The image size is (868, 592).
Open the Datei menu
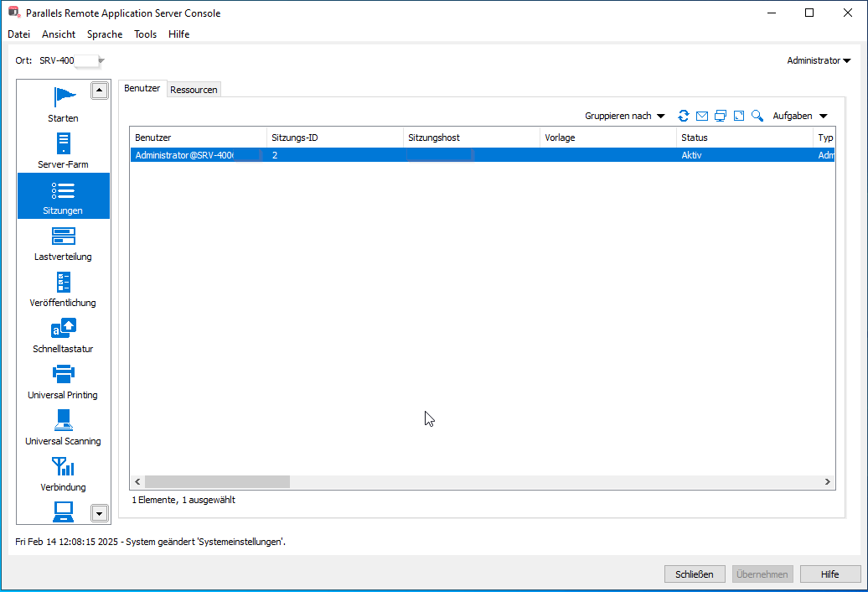pos(18,34)
